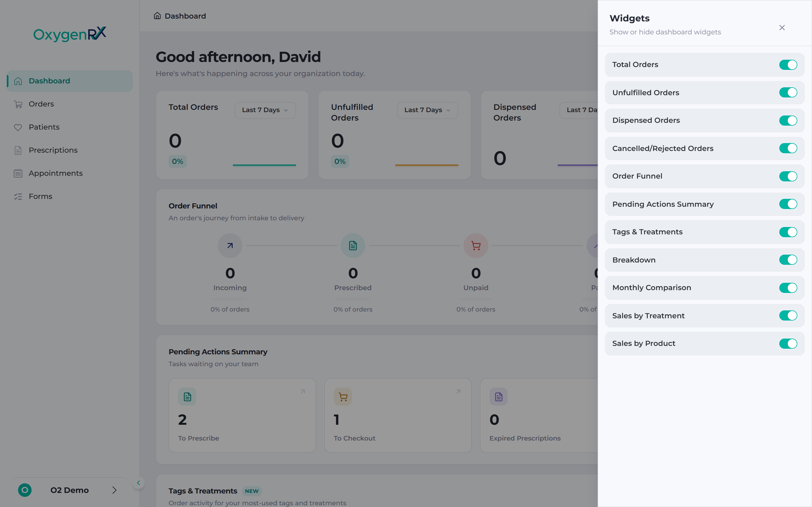Expand the O2 Demo organization switcher
This screenshot has height=507, width=812.
pyautogui.click(x=69, y=490)
